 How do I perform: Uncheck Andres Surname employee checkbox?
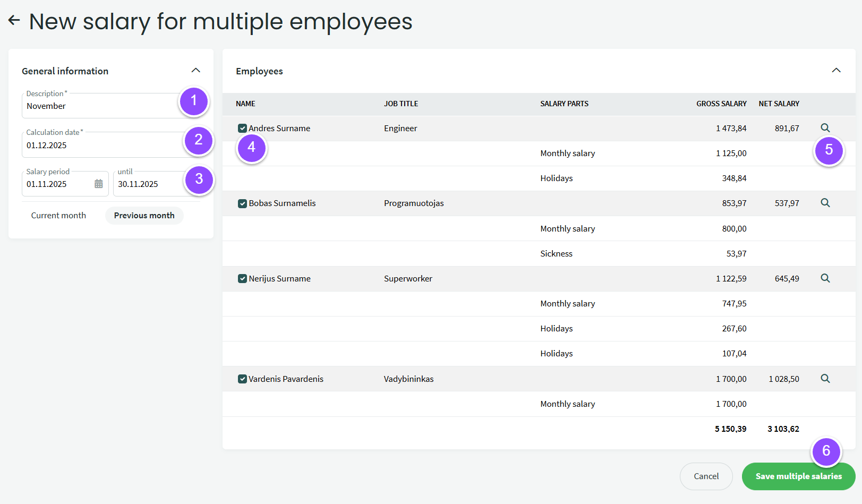[x=242, y=129]
